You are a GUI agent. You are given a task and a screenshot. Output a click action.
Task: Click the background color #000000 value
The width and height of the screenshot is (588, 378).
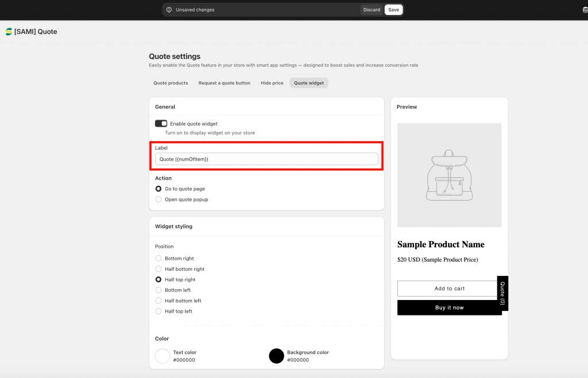(x=298, y=360)
